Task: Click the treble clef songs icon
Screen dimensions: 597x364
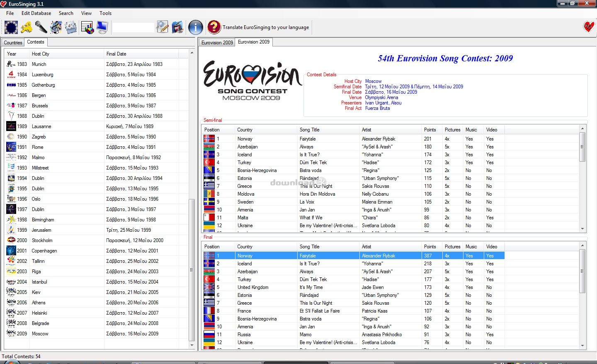Action: click(56, 27)
